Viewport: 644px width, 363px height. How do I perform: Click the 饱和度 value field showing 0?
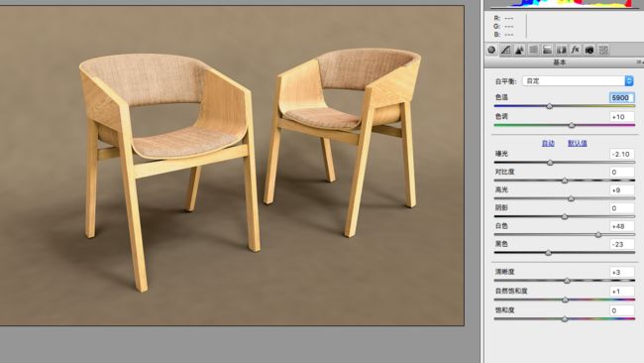[x=622, y=310]
